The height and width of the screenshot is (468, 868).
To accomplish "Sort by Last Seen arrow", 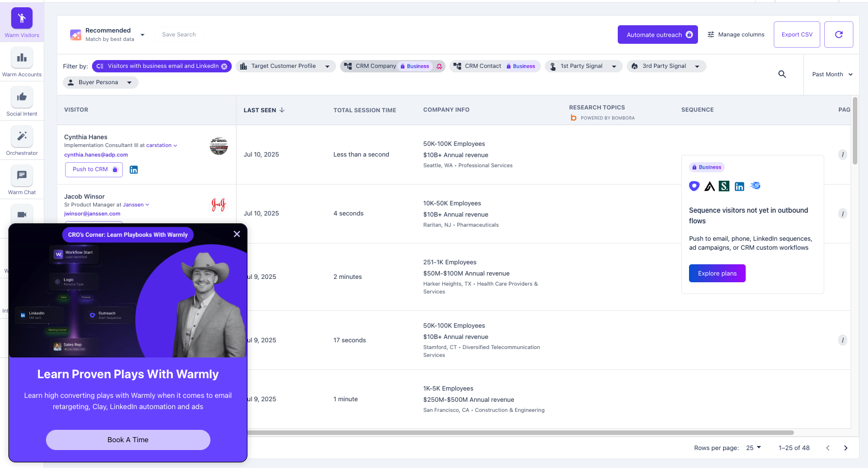I will tap(282, 110).
